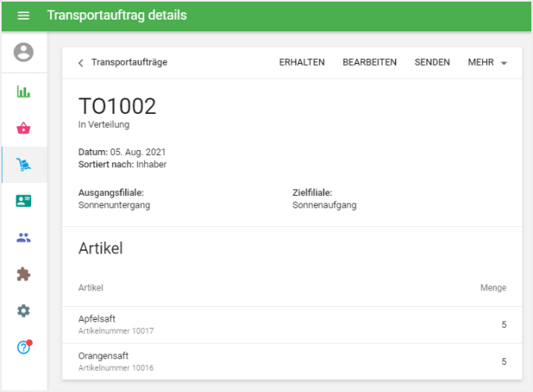
Task: Click the In Verteilung status
Action: pos(103,125)
